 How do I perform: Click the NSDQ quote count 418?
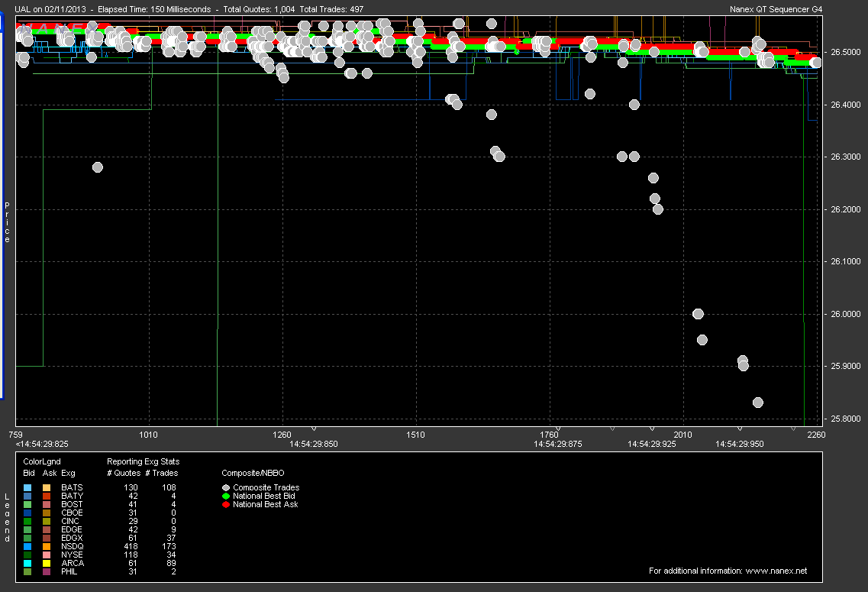(131, 547)
